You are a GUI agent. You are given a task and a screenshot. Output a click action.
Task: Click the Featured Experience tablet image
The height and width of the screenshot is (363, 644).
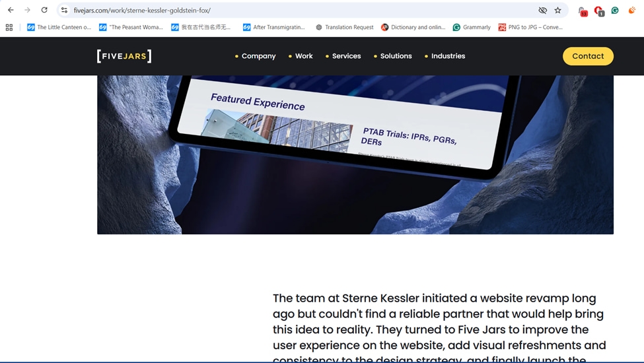(x=355, y=154)
